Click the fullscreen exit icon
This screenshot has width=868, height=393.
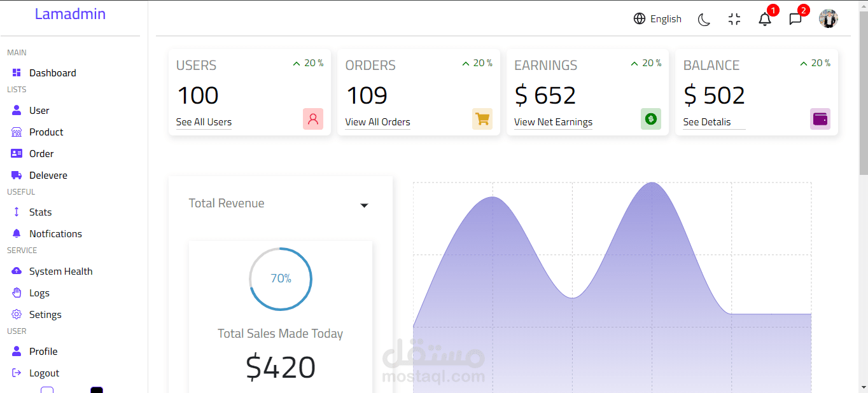[734, 19]
